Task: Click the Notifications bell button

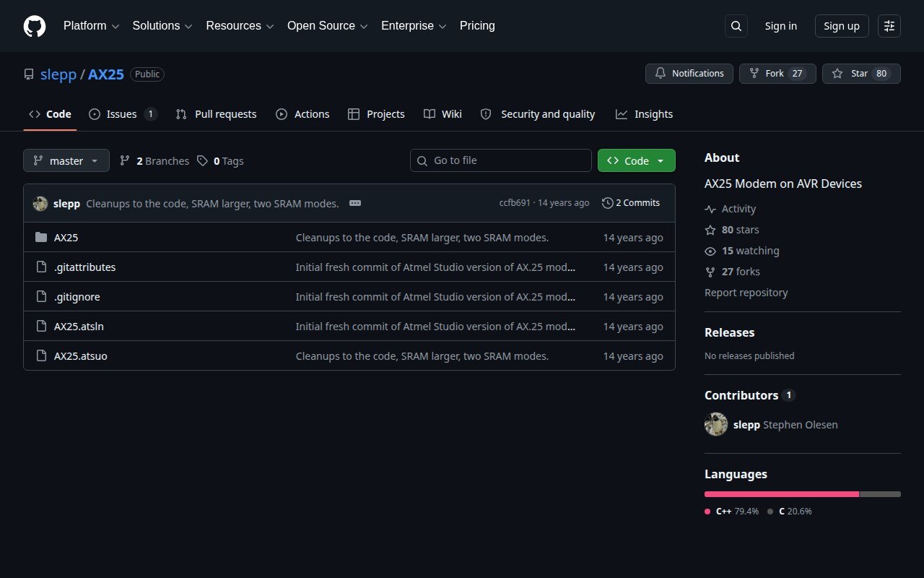Action: 689,74
